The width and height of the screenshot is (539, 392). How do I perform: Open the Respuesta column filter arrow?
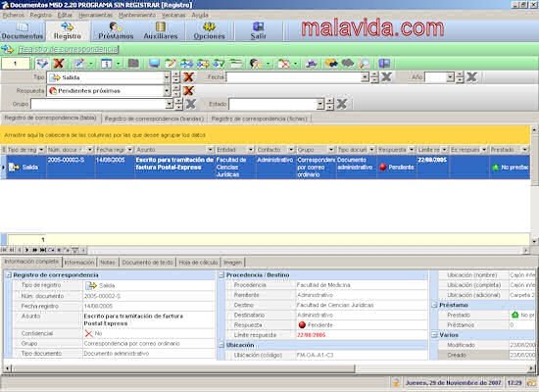pyautogui.click(x=412, y=150)
